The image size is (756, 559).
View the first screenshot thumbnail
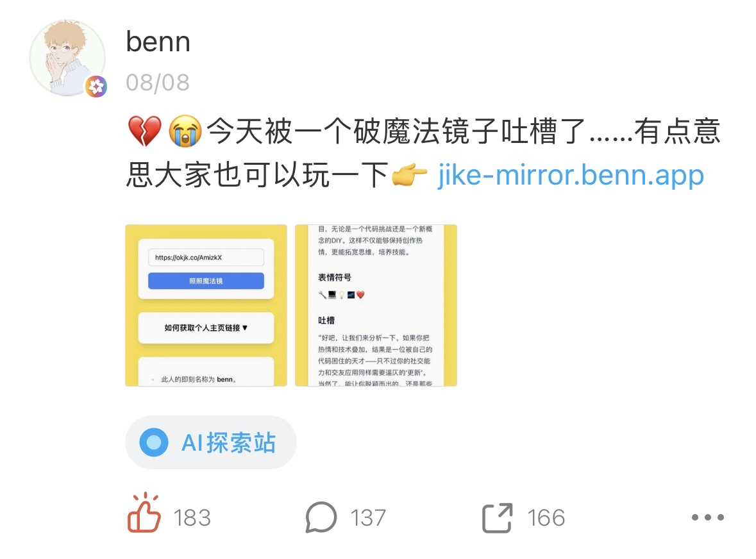[206, 305]
